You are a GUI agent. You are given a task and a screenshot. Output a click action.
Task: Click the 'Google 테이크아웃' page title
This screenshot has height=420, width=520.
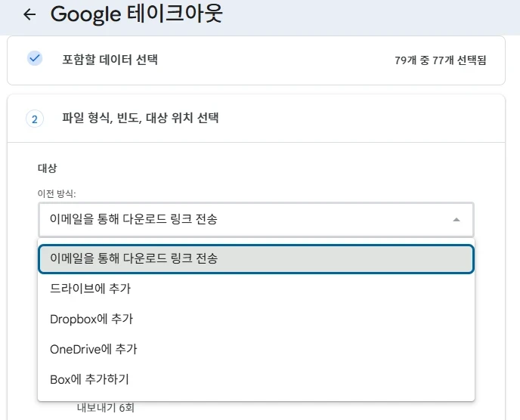tap(136, 14)
